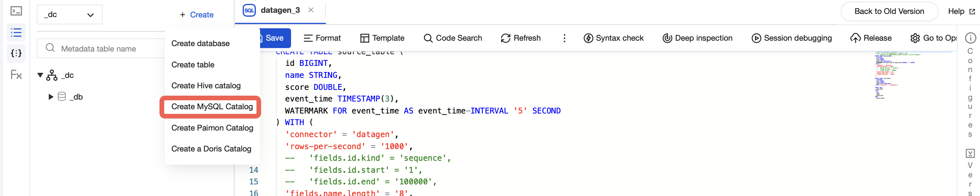Click the event_time TIMESTAMP(3) code line
980x196 pixels.
coord(342,99)
